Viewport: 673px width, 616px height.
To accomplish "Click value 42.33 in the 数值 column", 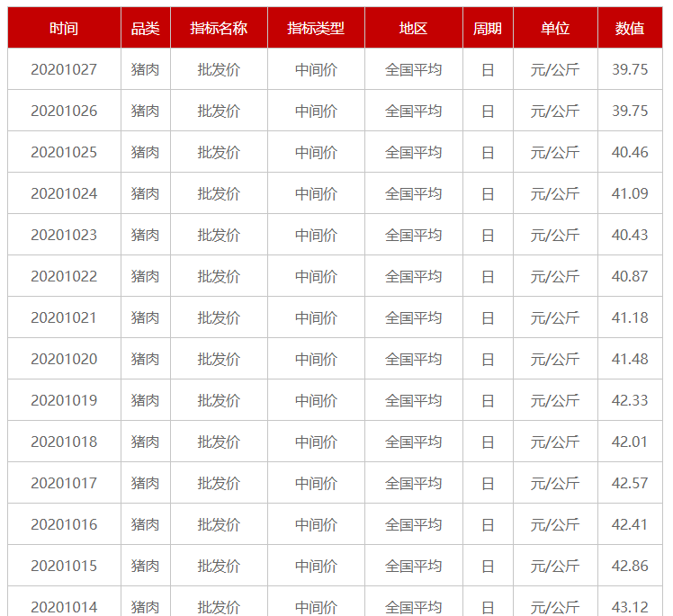I will pos(630,401).
